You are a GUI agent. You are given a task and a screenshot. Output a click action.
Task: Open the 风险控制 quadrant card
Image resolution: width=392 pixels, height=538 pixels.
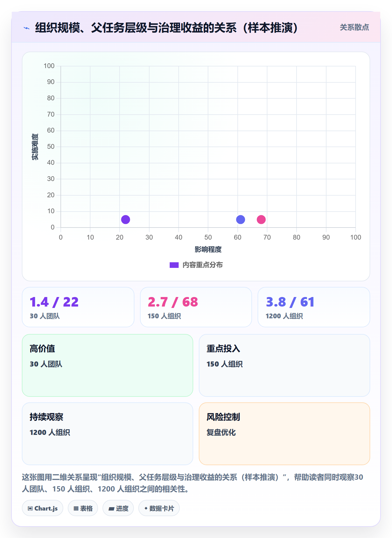[x=284, y=433]
